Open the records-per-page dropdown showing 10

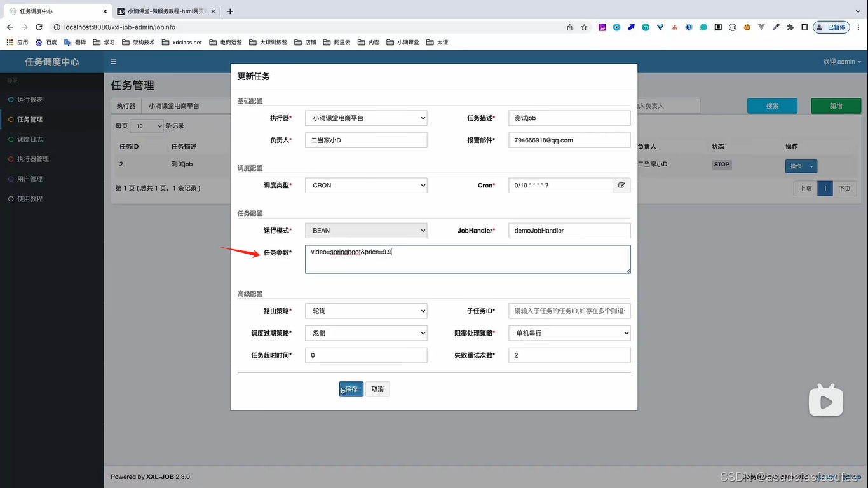(147, 126)
